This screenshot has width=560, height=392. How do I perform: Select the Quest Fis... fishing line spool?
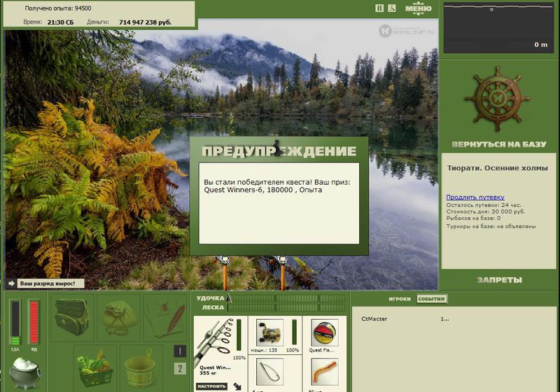click(325, 332)
